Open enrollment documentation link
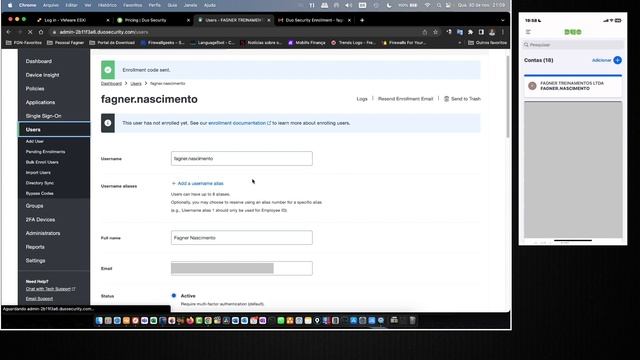The width and height of the screenshot is (640, 360). click(239, 123)
